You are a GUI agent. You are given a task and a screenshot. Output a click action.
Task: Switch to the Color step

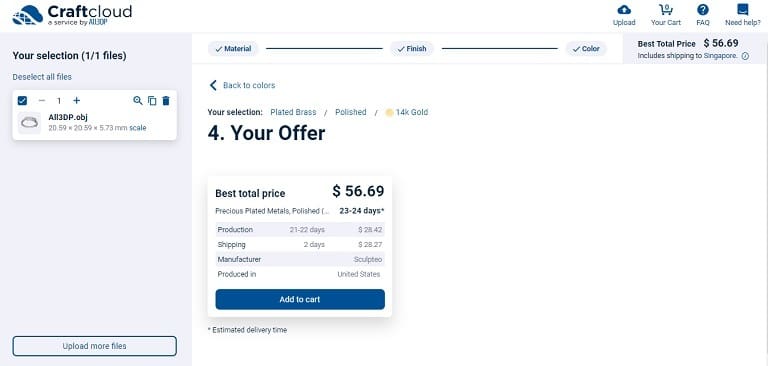coord(586,49)
